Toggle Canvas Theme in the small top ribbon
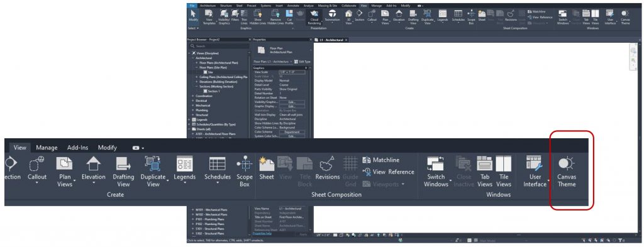Image resolution: width=644 pixels, height=247 pixels. pyautogui.click(x=625, y=17)
